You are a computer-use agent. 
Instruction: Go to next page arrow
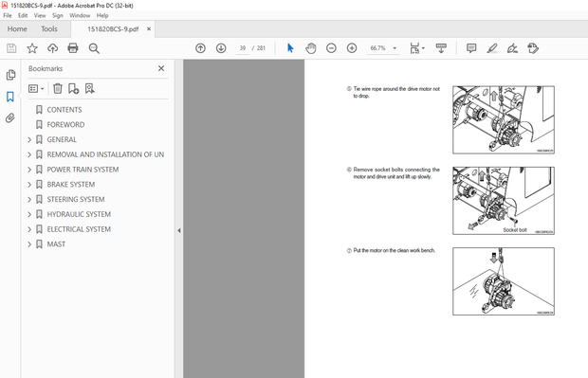point(221,48)
